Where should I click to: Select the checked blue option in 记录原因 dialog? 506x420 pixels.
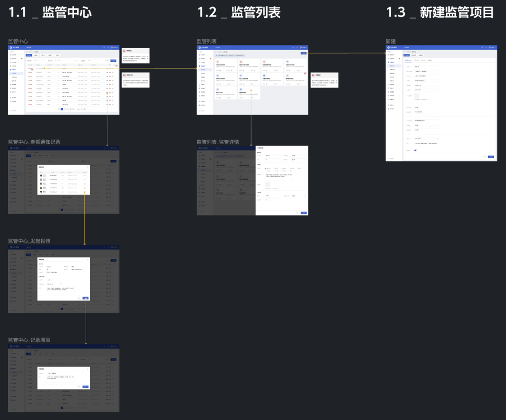pyautogui.click(x=54, y=373)
